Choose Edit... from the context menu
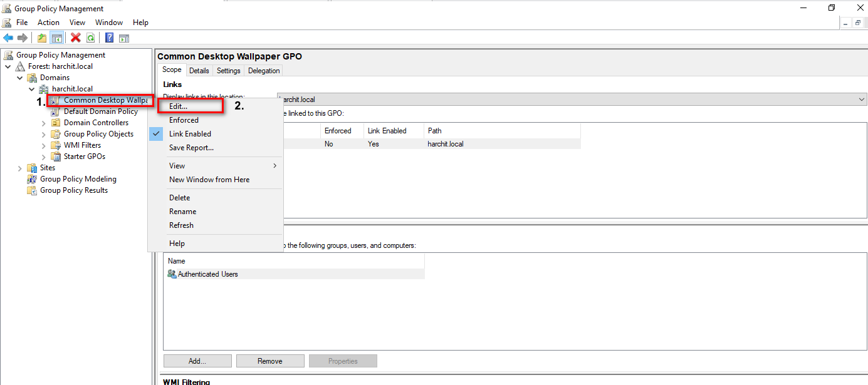 178,106
